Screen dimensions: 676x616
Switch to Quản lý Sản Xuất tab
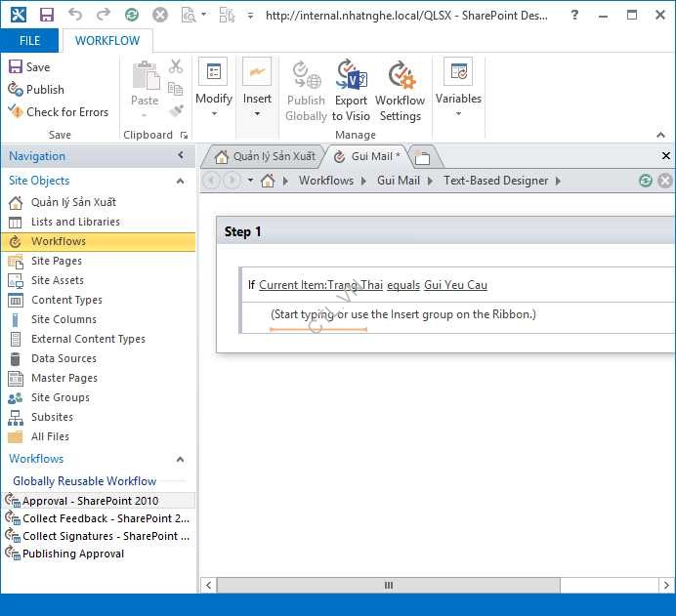coord(264,156)
